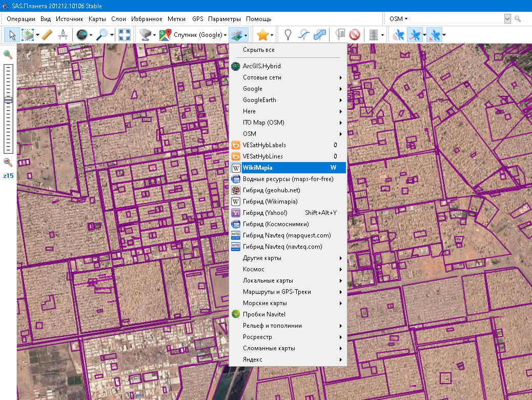Click the favorites star icon
This screenshot has height=400, width=532.
(x=263, y=35)
